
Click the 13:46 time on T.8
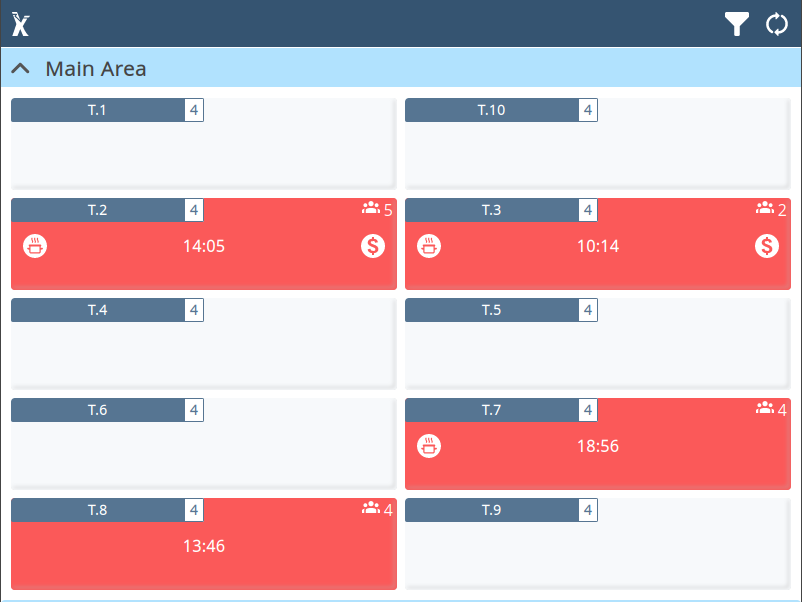pos(204,546)
